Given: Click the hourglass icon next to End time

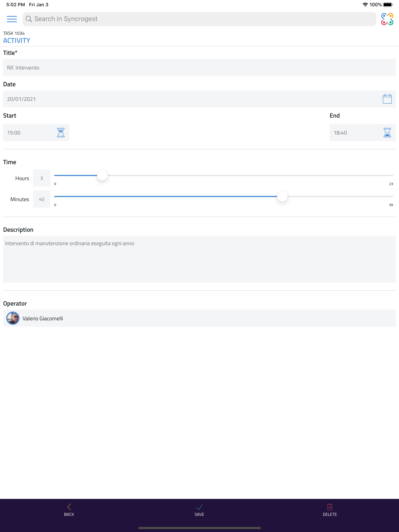Looking at the screenshot, I should tap(388, 133).
